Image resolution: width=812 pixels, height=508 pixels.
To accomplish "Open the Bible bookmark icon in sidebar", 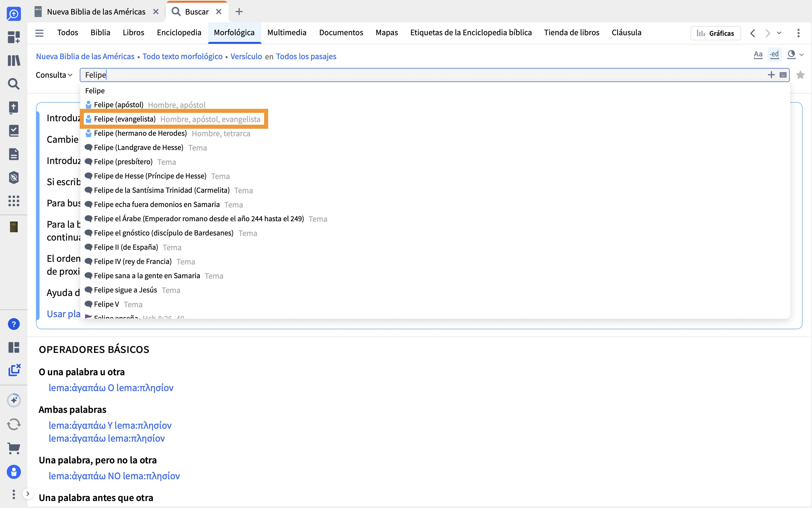I will pyautogui.click(x=14, y=108).
